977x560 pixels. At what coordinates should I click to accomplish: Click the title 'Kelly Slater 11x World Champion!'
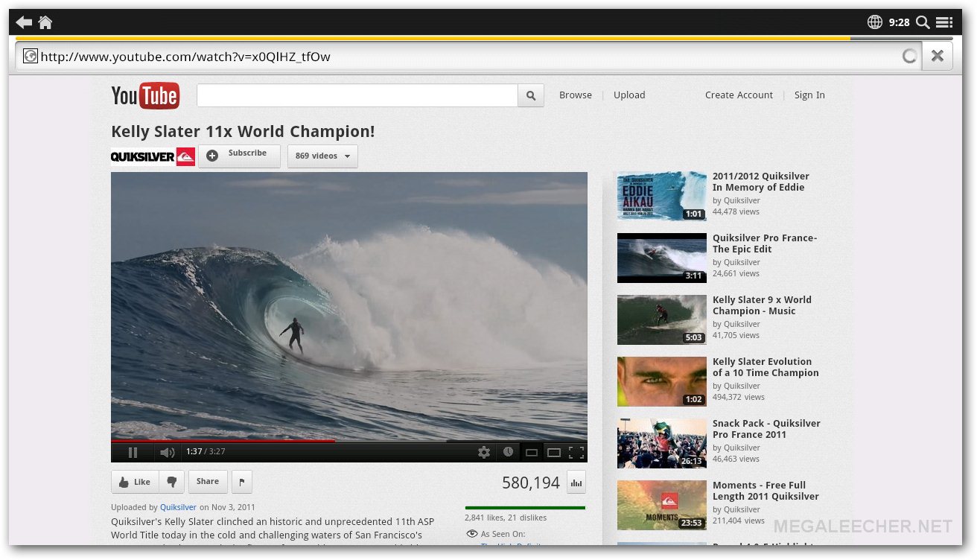coord(243,132)
